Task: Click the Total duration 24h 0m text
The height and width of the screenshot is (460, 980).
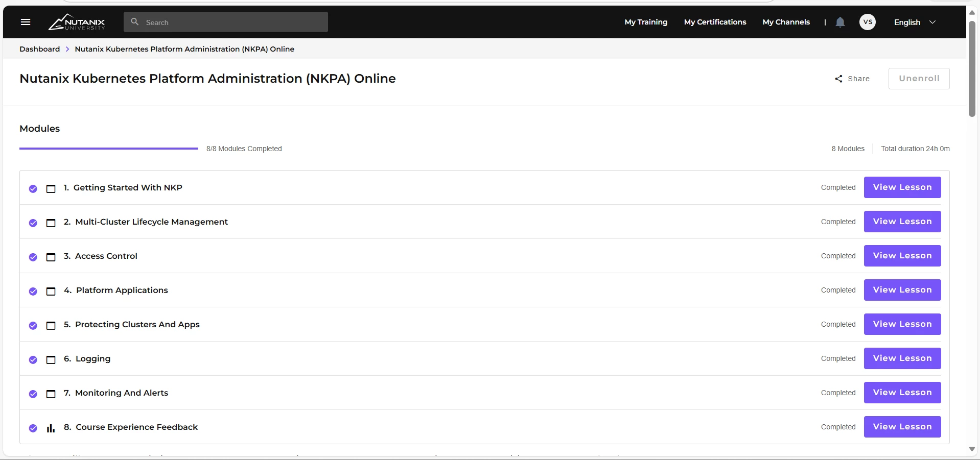Action: [915, 149]
